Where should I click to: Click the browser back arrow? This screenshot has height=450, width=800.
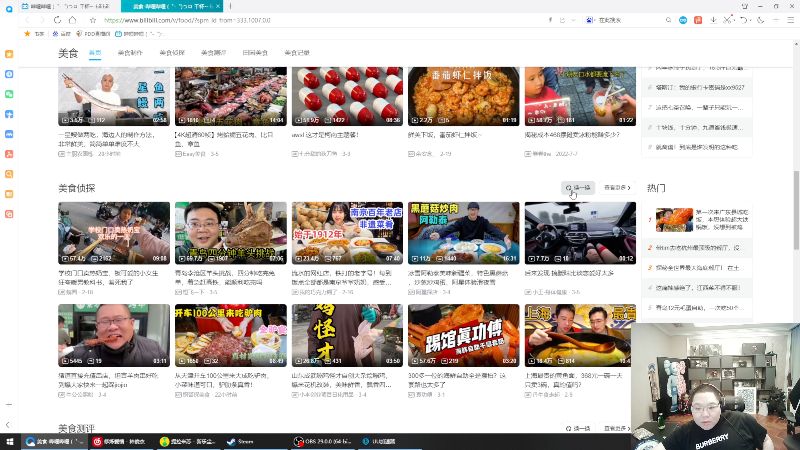coord(28,20)
